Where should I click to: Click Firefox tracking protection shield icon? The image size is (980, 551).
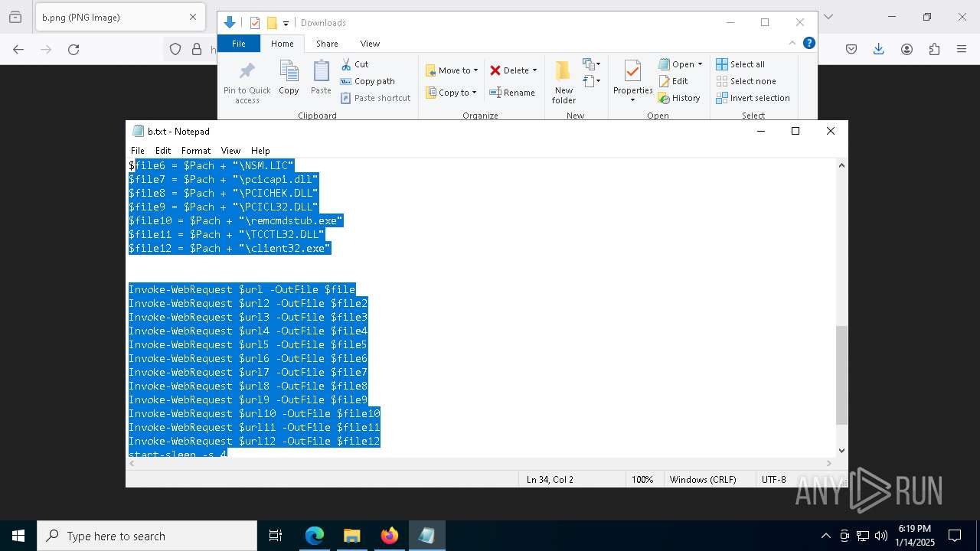175,49
